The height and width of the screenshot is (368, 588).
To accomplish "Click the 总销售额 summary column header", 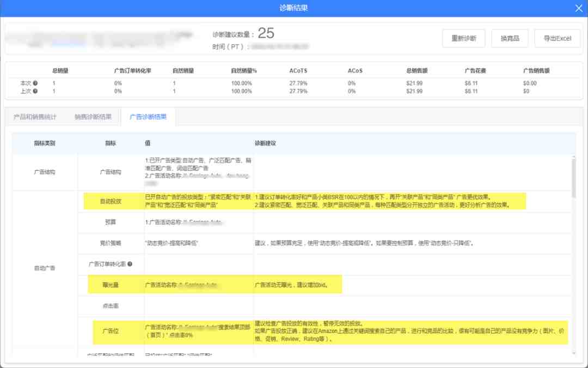I will [416, 70].
